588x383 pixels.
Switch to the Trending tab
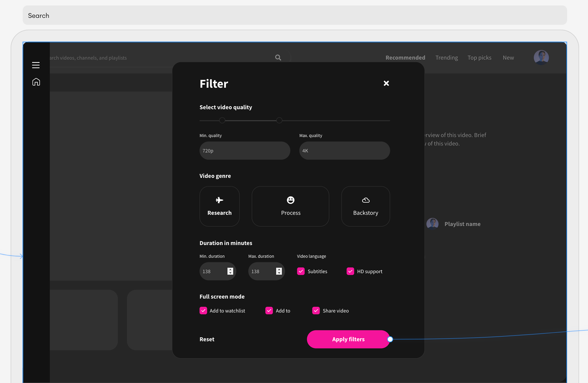pos(447,58)
